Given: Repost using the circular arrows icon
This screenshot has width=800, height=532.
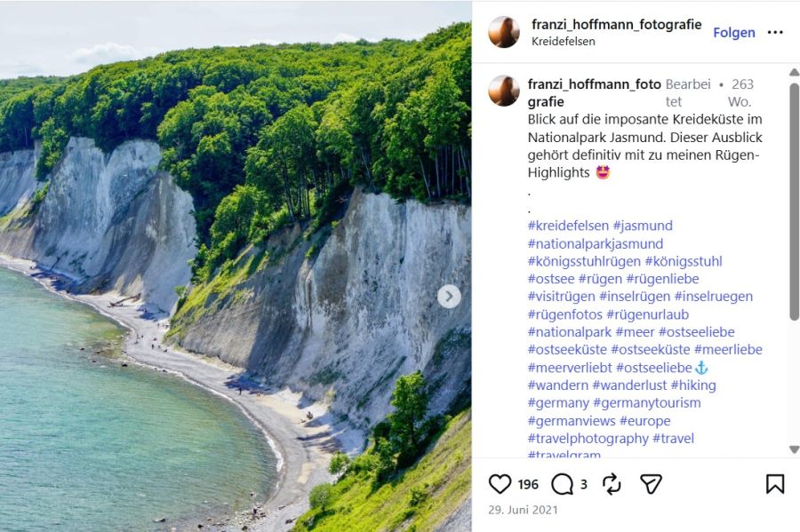Looking at the screenshot, I should click(612, 483).
